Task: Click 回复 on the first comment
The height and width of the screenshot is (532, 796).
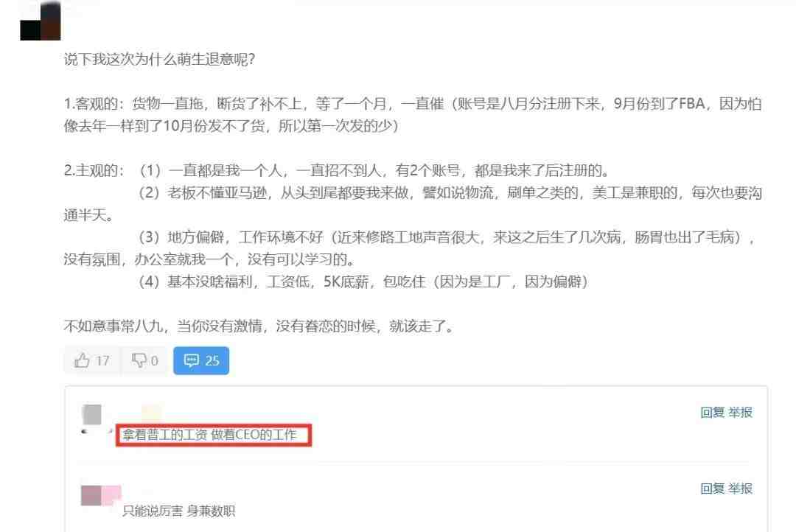Action: pyautogui.click(x=712, y=412)
